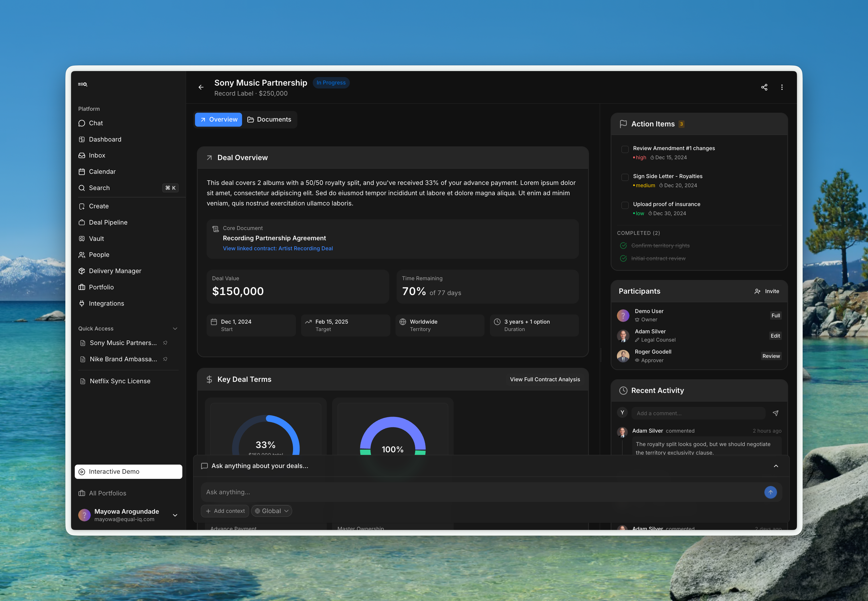Click the back arrow beside Sony Music Partnership
Viewport: 868px width, 601px height.
(x=201, y=87)
